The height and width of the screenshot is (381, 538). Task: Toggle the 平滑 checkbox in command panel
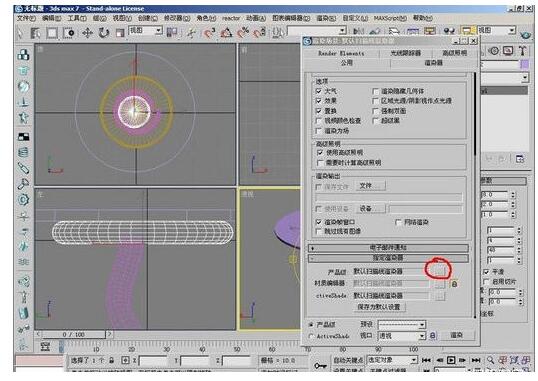tap(486, 272)
